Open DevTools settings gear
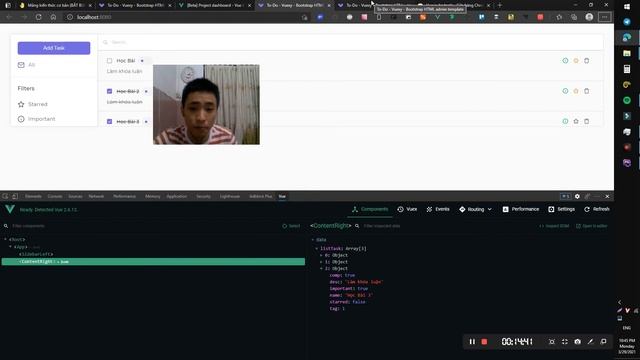The image size is (640, 360). pos(577,196)
